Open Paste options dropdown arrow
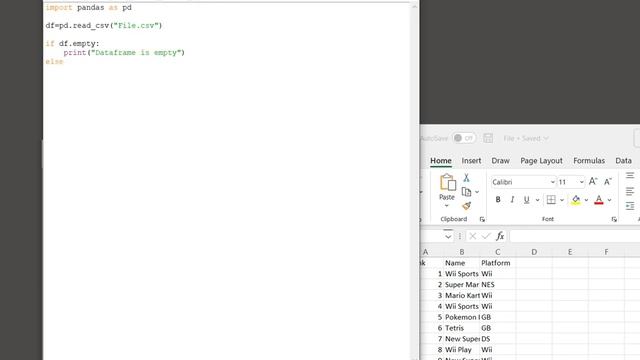Image resolution: width=640 pixels, height=360 pixels. (x=447, y=206)
